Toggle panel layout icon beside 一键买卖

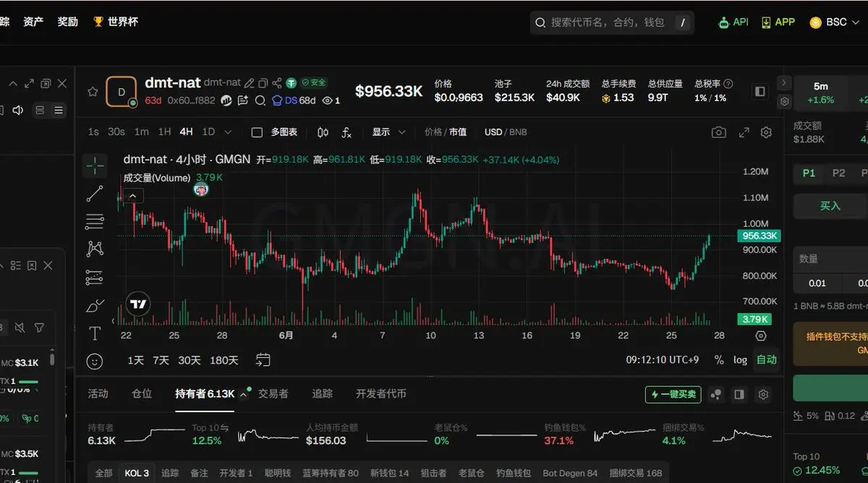tap(739, 395)
